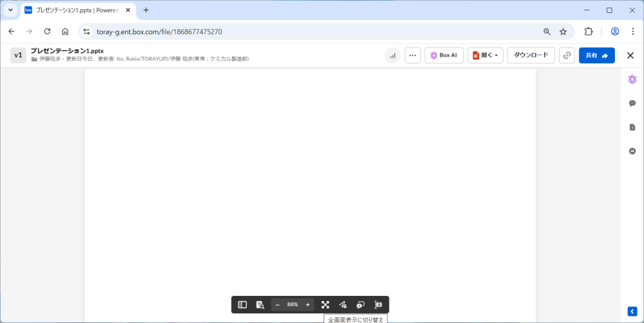Open Box AI panel in right sidebar
Image resolution: width=644 pixels, height=323 pixels.
point(632,79)
